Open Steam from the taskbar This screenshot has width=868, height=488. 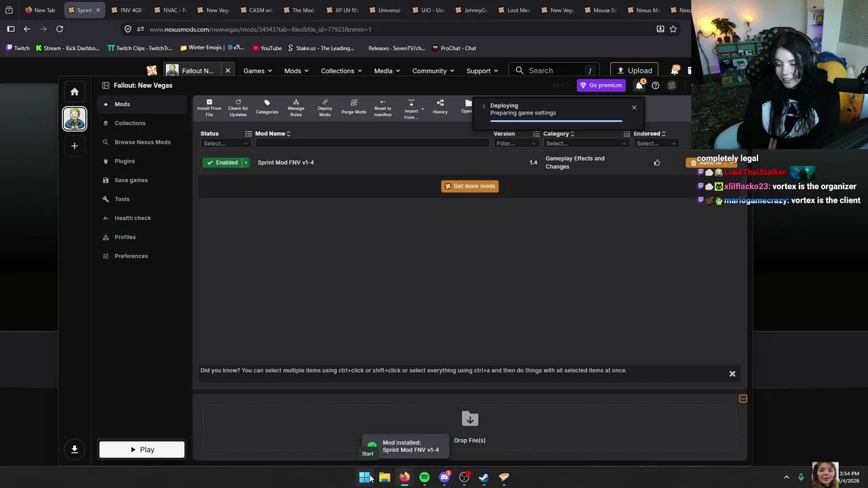(x=484, y=477)
